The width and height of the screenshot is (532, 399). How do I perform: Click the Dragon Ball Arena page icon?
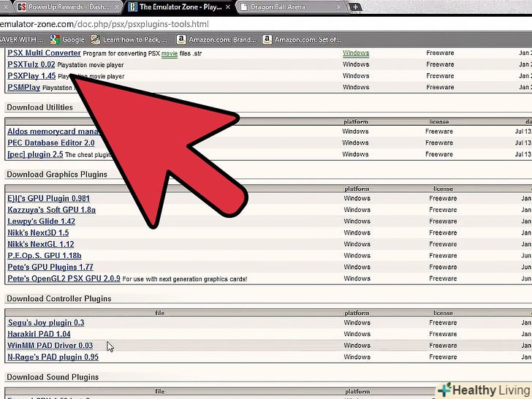pos(243,7)
